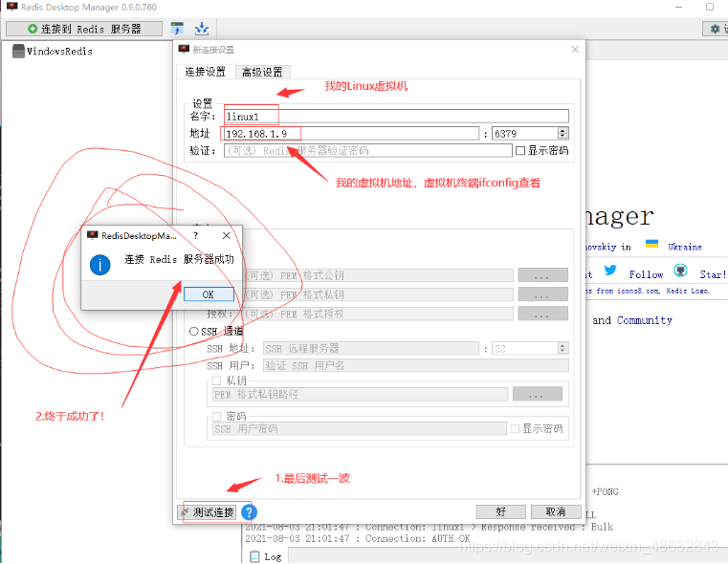Click browse button beside PEM 格式私钥路径
Screen dimensions: 728x564
coord(538,395)
